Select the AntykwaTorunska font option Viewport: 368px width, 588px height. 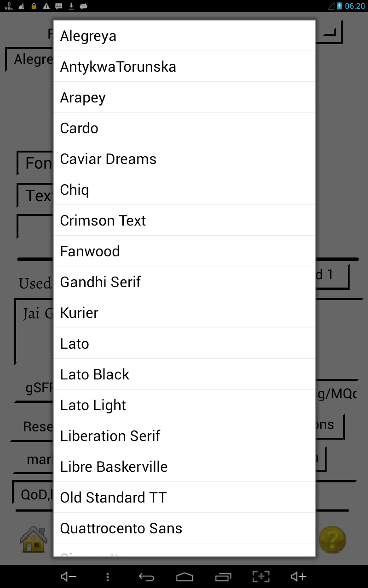[184, 67]
